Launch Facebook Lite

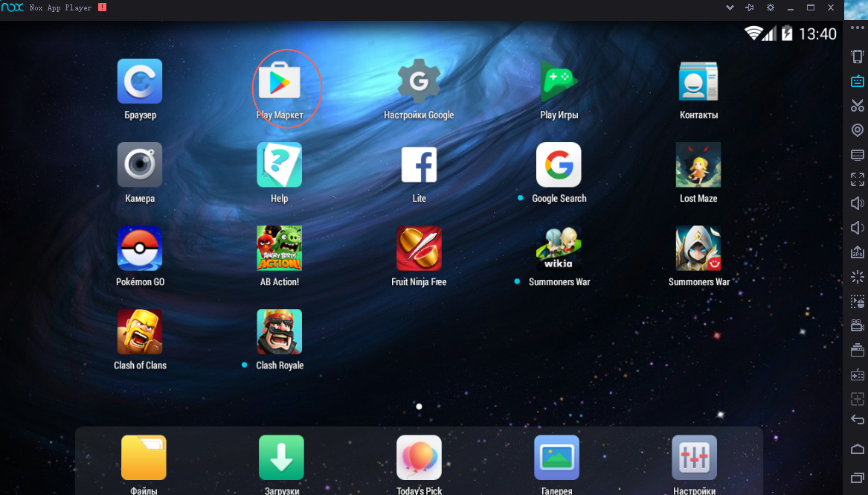pyautogui.click(x=419, y=165)
